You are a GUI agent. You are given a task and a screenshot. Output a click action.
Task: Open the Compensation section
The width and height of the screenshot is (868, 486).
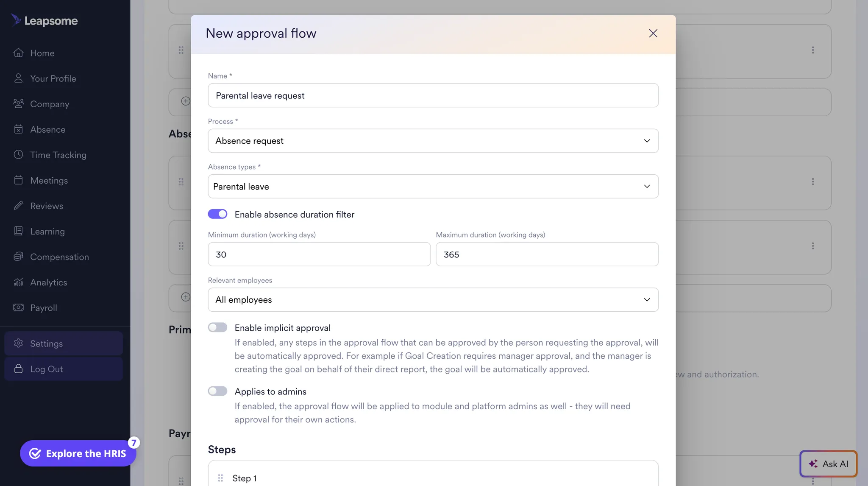pyautogui.click(x=59, y=257)
